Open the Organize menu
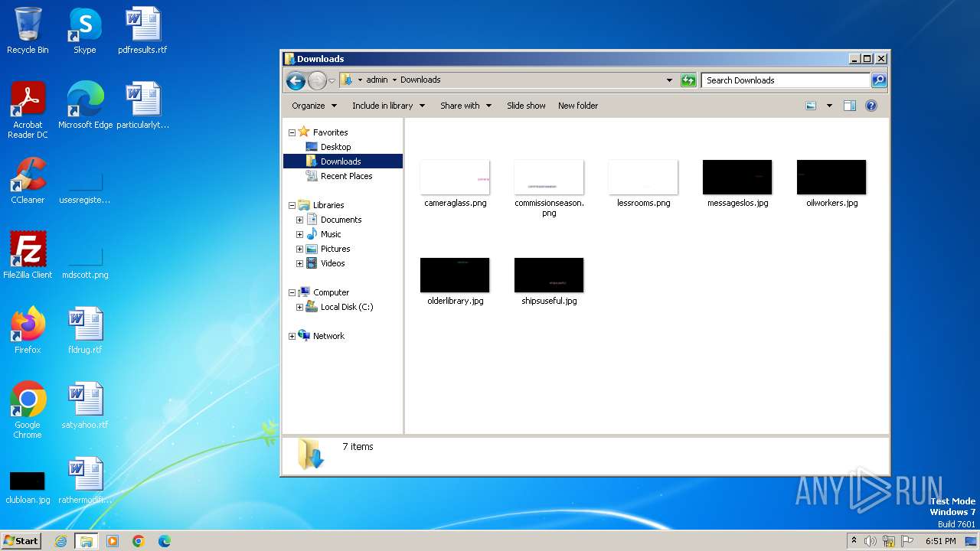 [314, 106]
